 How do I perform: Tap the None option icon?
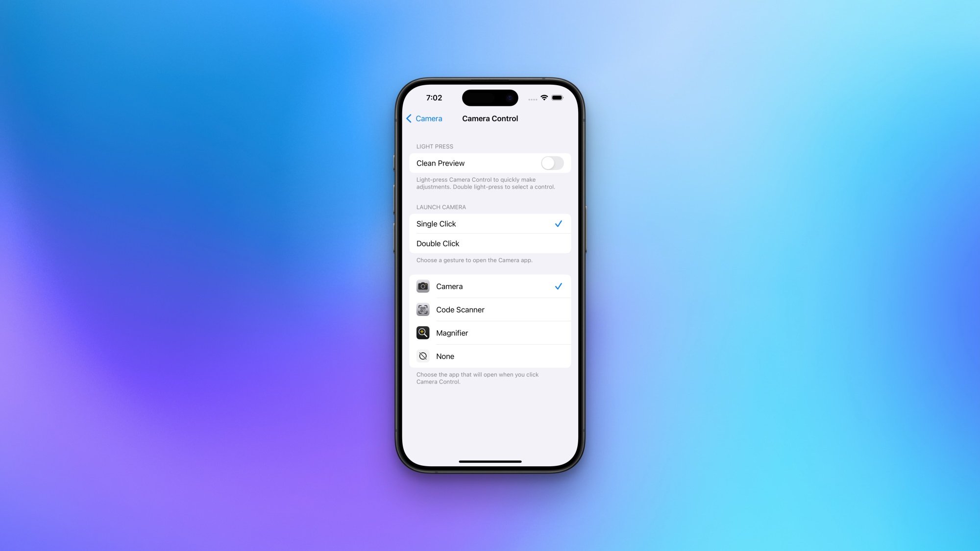pyautogui.click(x=423, y=356)
